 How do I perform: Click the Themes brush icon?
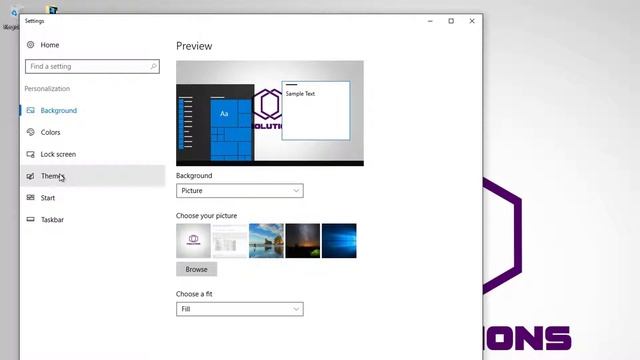coord(31,176)
